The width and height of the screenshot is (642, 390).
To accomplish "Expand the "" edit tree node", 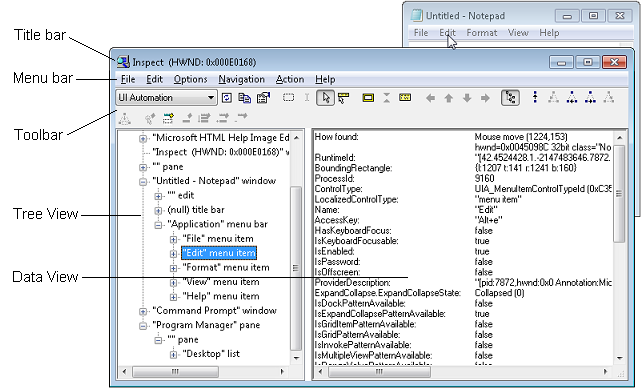I will (x=158, y=196).
